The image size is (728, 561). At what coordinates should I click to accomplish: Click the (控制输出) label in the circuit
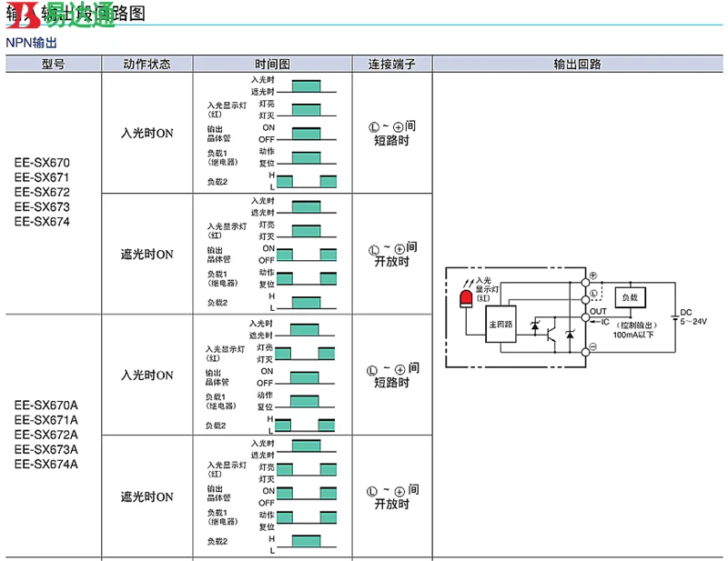pyautogui.click(x=636, y=326)
